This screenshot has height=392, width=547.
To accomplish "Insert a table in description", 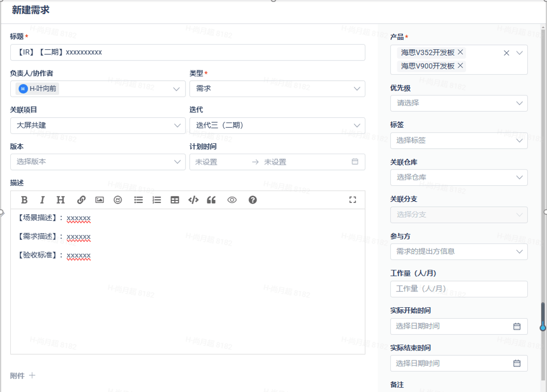I will 175,200.
